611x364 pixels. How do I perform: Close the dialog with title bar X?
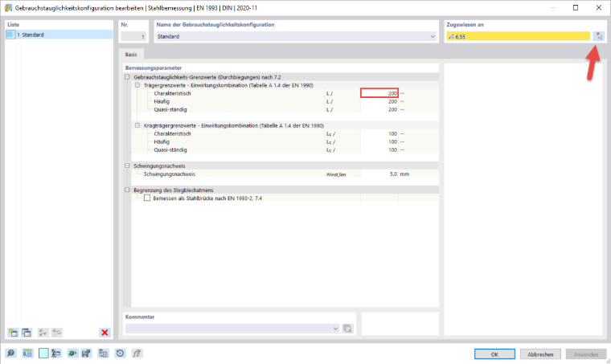(598, 8)
